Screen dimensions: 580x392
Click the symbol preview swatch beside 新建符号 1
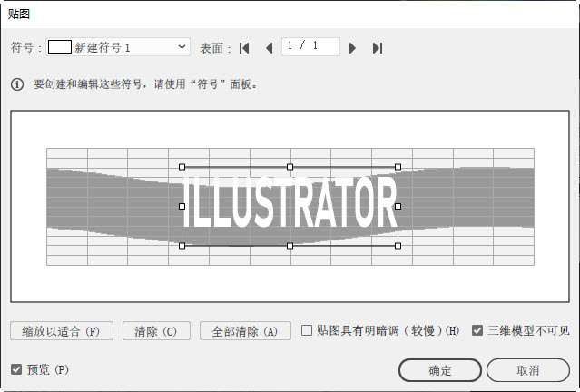60,47
